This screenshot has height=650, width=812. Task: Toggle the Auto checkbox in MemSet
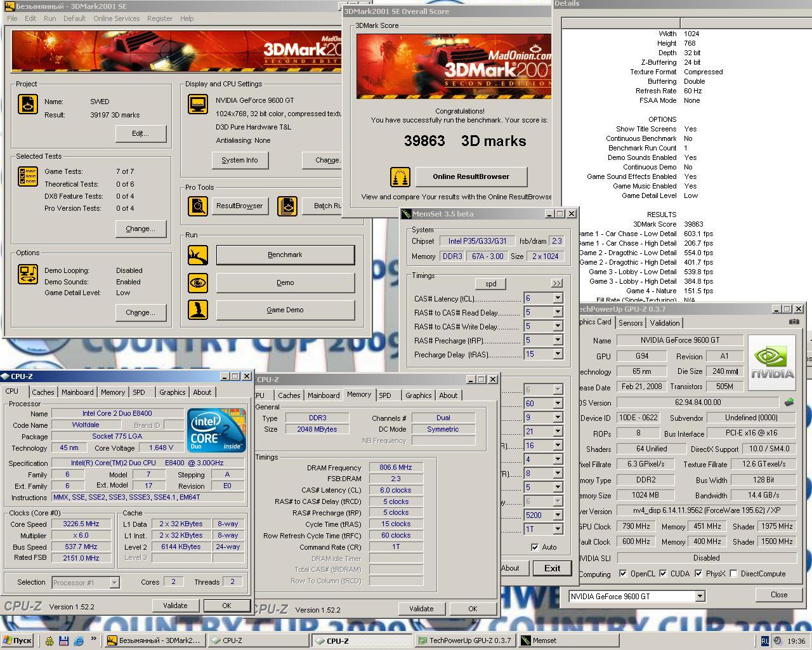(x=534, y=547)
